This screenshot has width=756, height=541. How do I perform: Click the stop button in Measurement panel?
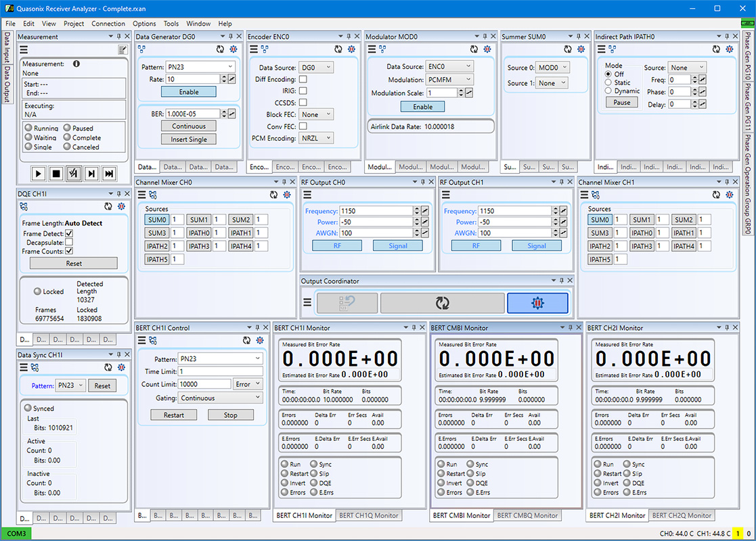coord(56,174)
